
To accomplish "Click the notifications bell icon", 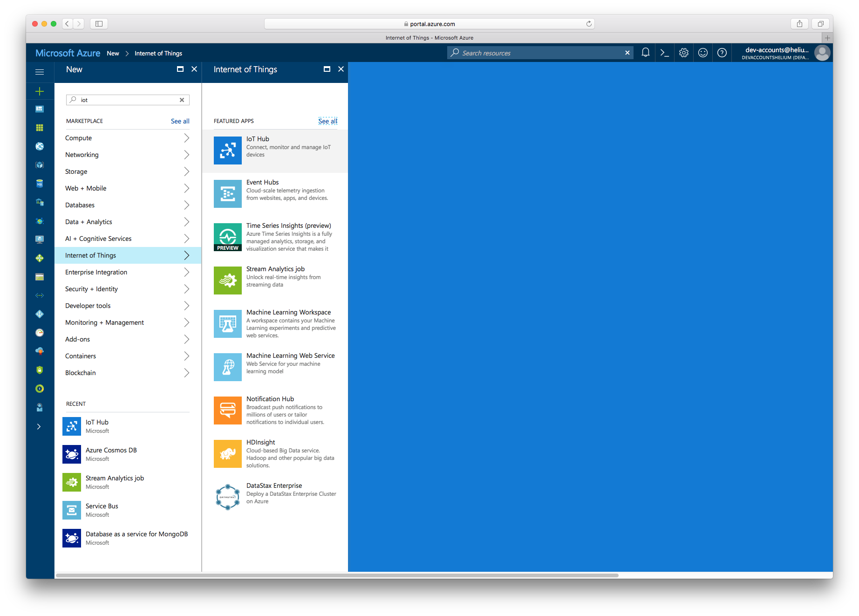I will point(645,53).
